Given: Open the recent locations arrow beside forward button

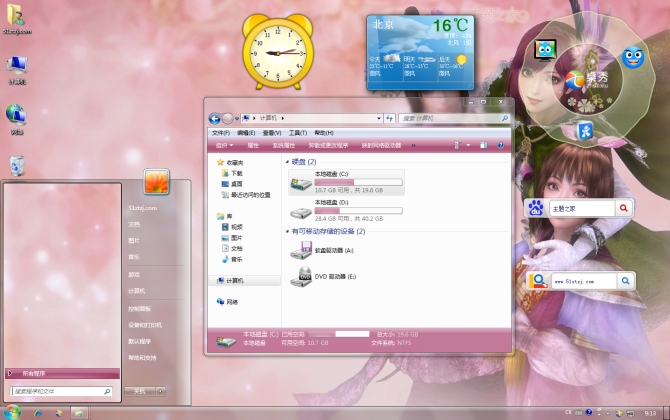Looking at the screenshot, I should click(x=237, y=119).
